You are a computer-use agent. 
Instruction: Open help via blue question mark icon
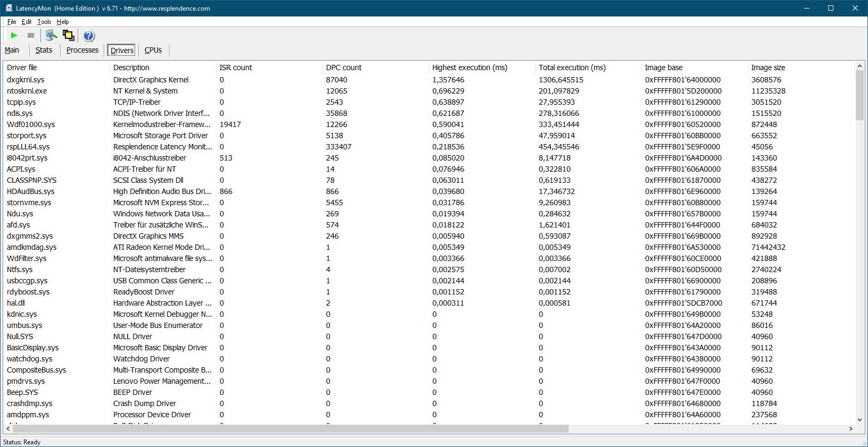click(x=89, y=36)
